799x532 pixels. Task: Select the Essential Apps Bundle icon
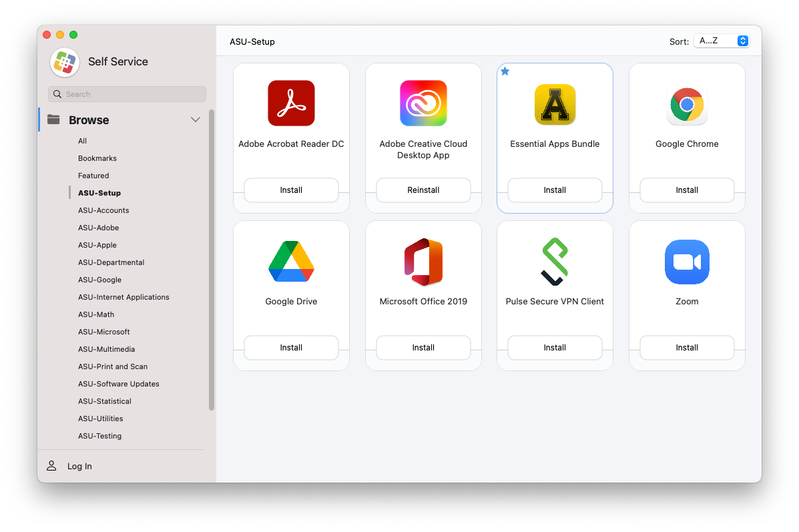555,104
